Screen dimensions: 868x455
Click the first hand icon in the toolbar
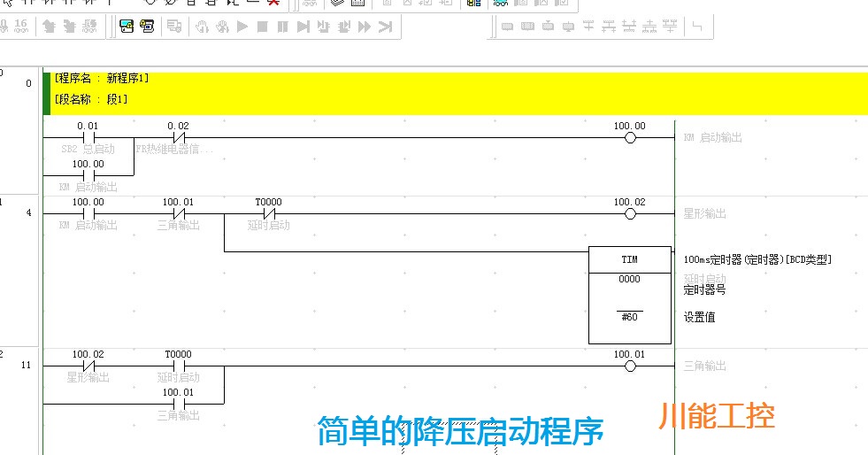(202, 27)
